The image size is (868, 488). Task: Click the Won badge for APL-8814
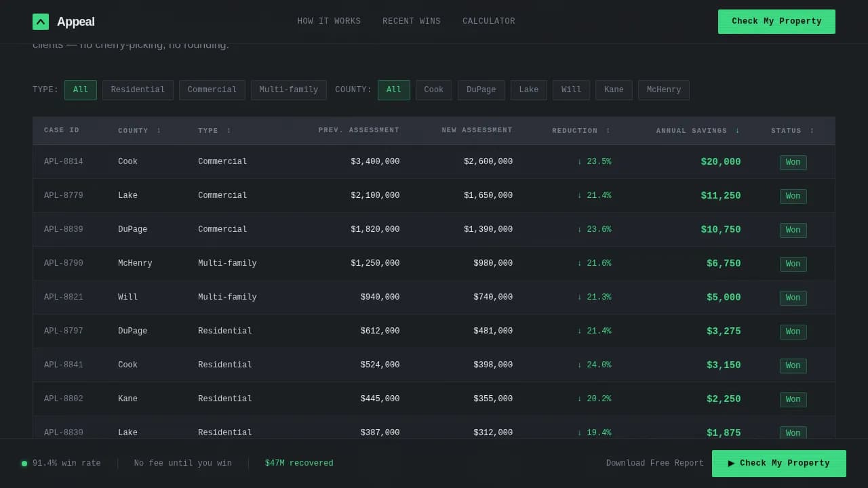(793, 162)
